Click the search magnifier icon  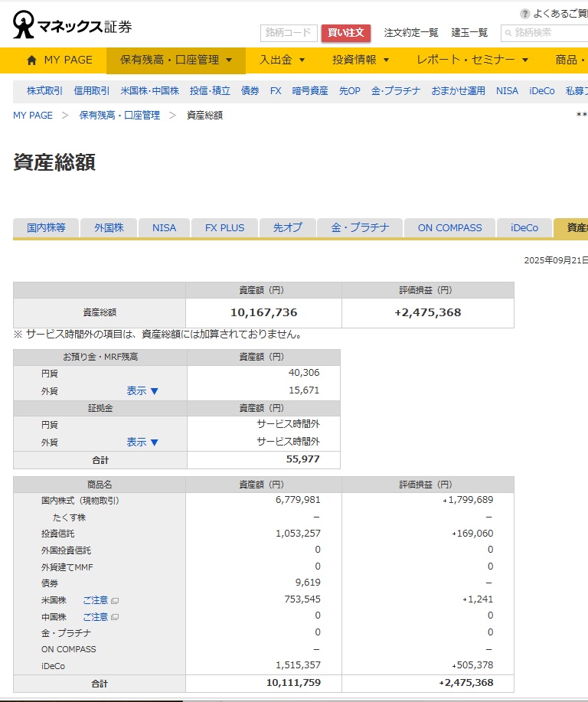pos(508,33)
